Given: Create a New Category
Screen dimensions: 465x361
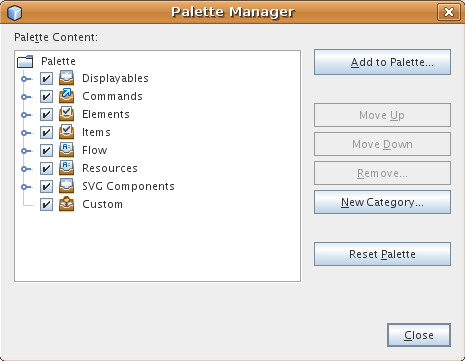Looking at the screenshot, I should 382,202.
